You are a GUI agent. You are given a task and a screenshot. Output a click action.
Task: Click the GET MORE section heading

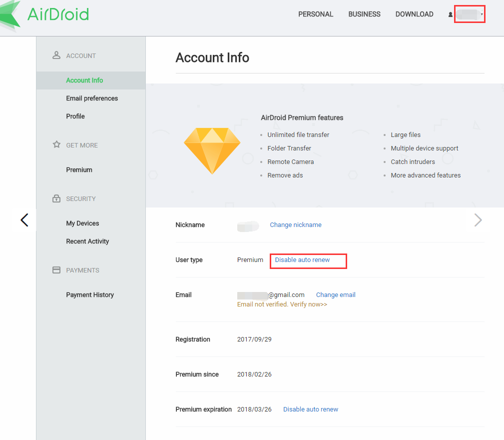pyautogui.click(x=82, y=145)
